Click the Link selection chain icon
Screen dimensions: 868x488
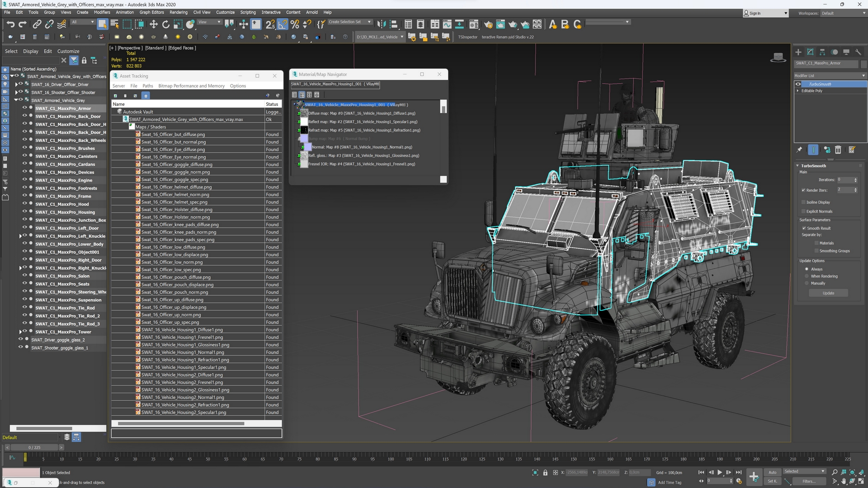coord(37,24)
